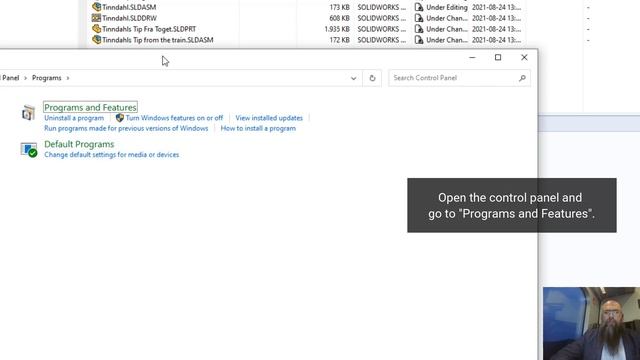The height and width of the screenshot is (360, 640).
Task: Click Programs in the breadcrumb path
Action: tap(47, 78)
